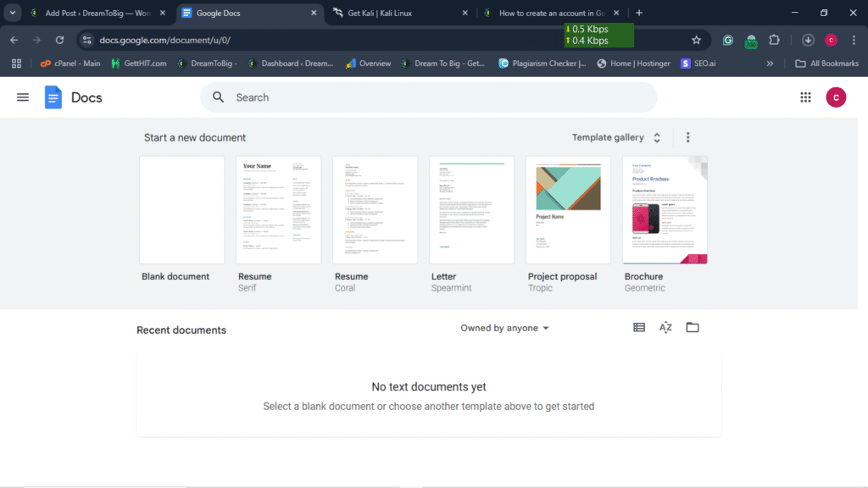868x488 pixels.
Task: Select the Project proposal Tropic template
Action: coord(568,210)
